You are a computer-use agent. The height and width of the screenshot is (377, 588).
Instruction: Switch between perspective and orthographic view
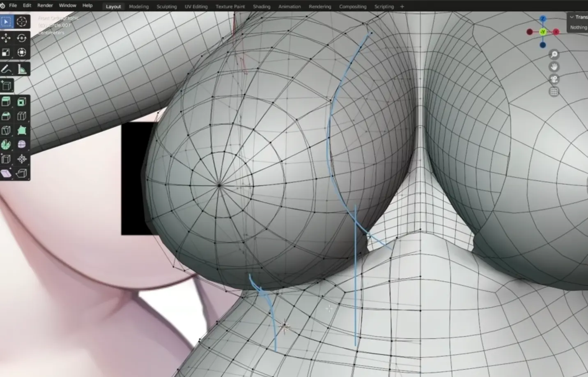554,92
